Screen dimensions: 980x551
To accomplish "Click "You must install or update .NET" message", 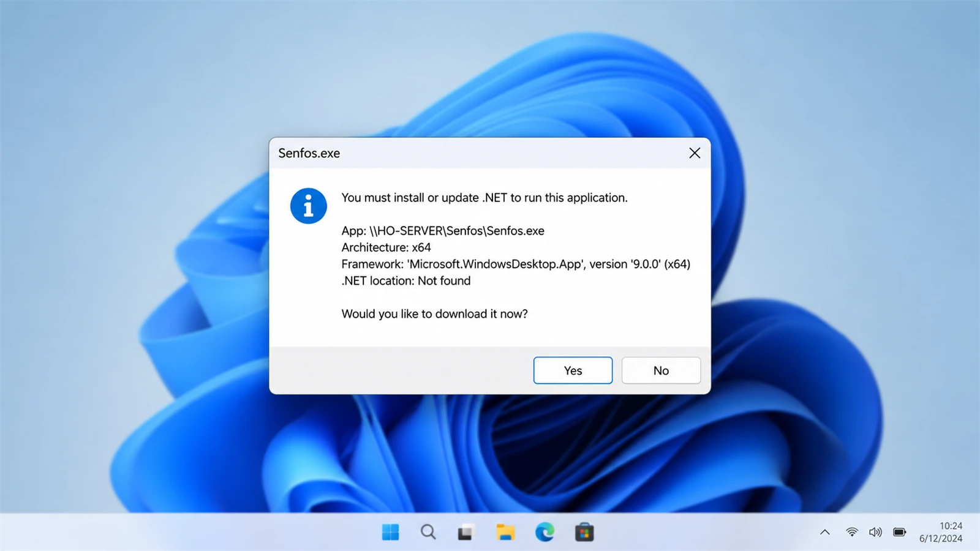I will pyautogui.click(x=484, y=198).
